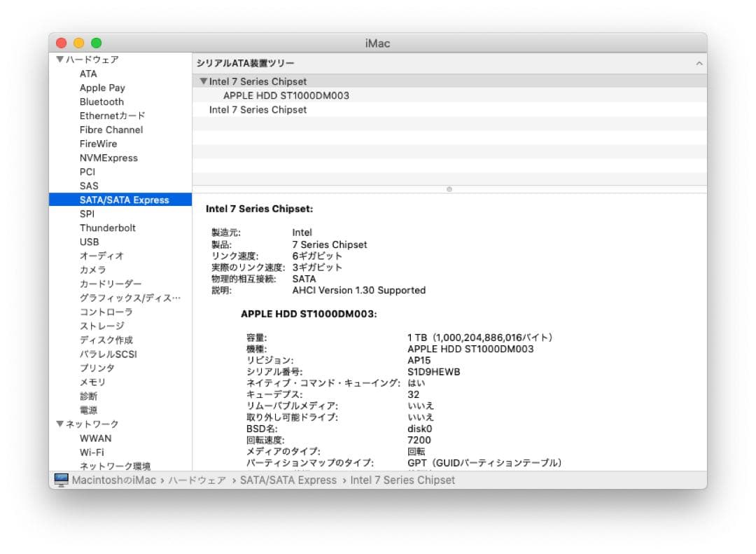Open メモリ in the sidebar
756x554 pixels.
(x=92, y=382)
